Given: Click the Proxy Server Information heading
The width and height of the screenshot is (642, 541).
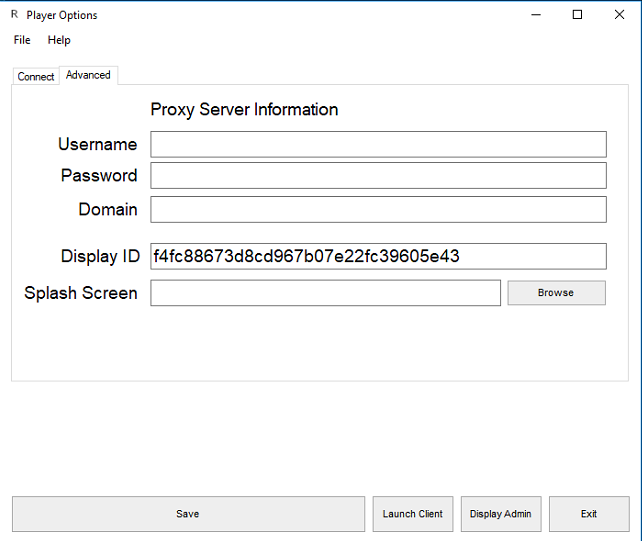Looking at the screenshot, I should (244, 110).
